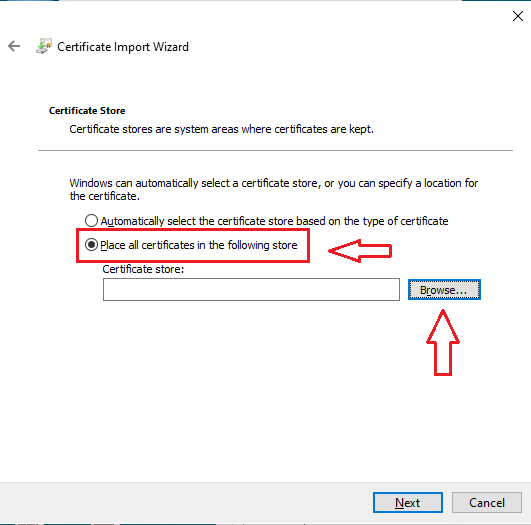Focus the Certificate store text field

click(x=251, y=290)
